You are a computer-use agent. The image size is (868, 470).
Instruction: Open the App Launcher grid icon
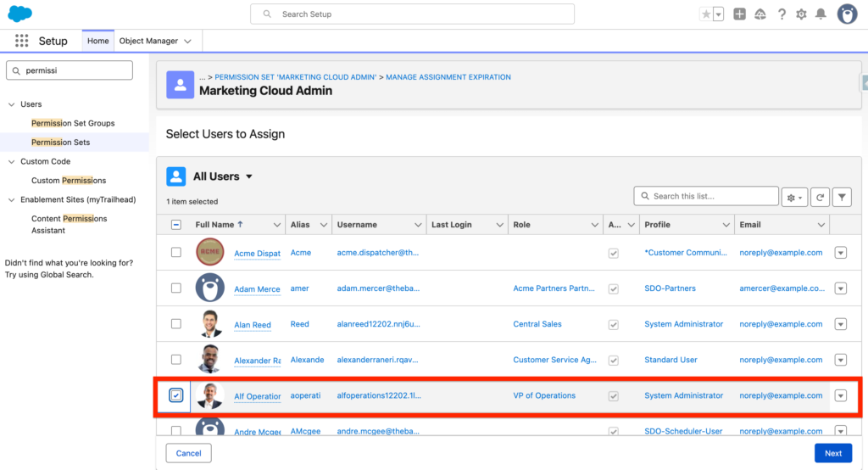pos(22,41)
